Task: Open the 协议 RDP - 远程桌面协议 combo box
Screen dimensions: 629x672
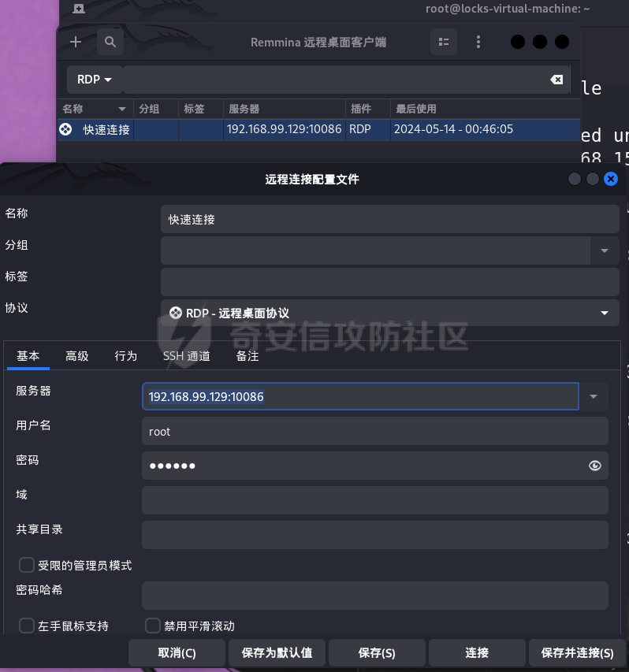Action: (389, 314)
